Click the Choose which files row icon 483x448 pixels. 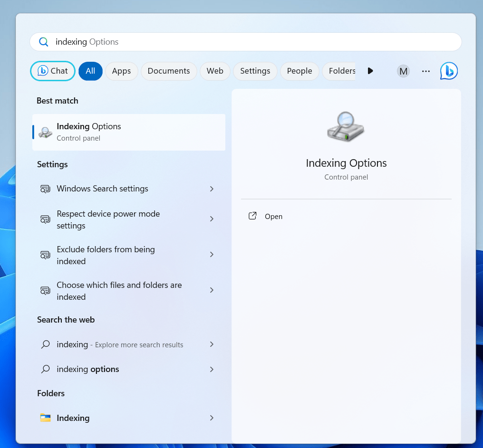click(x=45, y=291)
